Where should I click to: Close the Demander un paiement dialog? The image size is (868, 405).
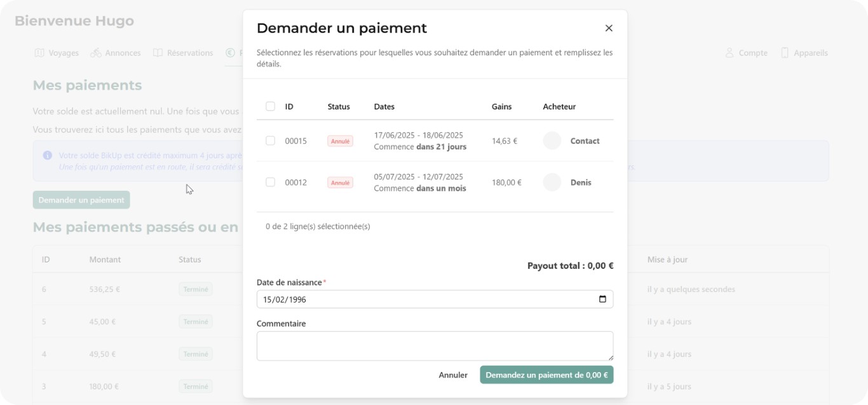point(609,28)
